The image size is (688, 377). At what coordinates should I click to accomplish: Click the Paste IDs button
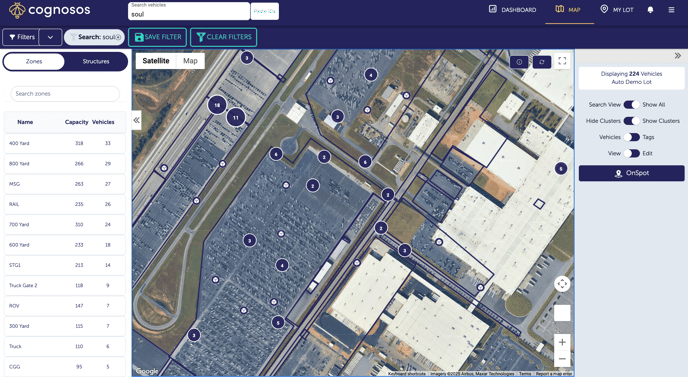(x=265, y=11)
